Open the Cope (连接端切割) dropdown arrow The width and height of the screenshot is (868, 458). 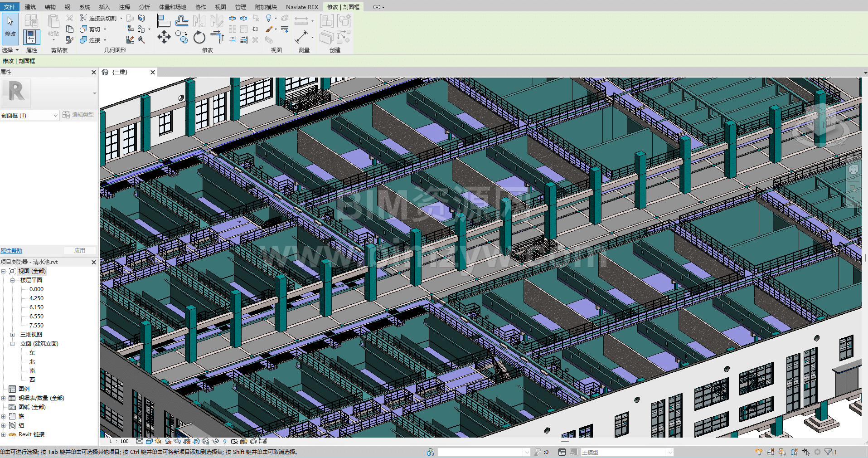121,19
